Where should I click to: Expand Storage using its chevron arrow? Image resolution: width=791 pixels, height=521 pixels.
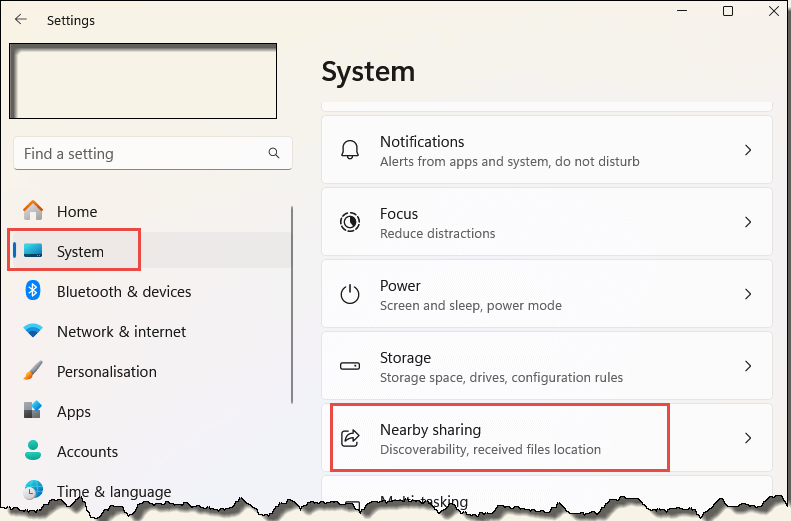coord(748,366)
